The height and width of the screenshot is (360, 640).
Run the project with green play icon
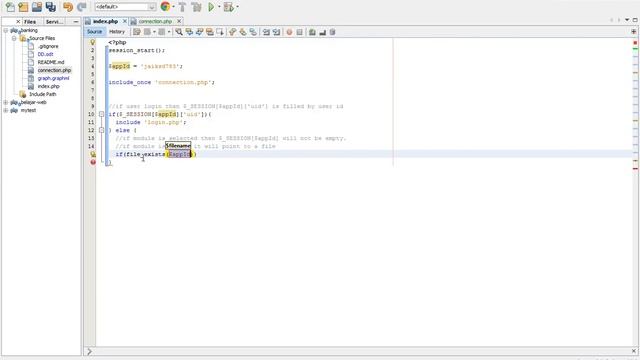point(211,7)
